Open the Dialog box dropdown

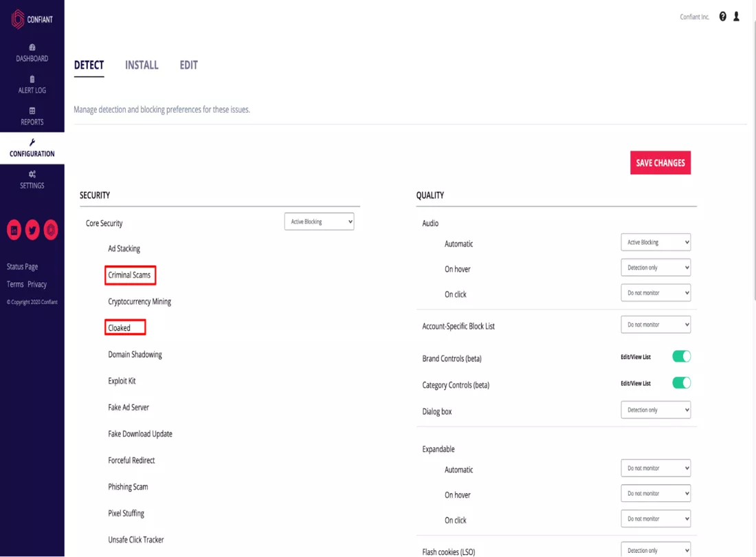click(656, 410)
